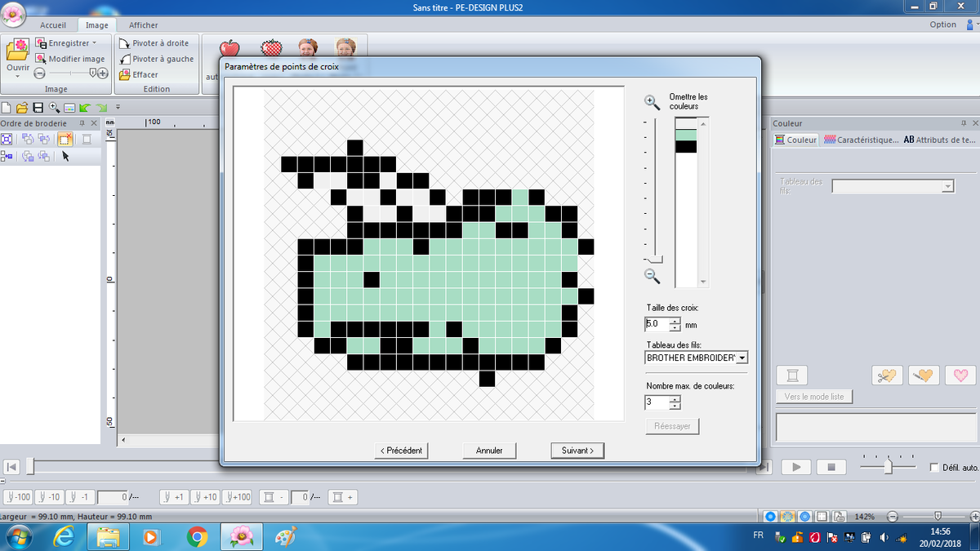Click the Effacer image icon
Screen dimensions: 980x551
[124, 74]
